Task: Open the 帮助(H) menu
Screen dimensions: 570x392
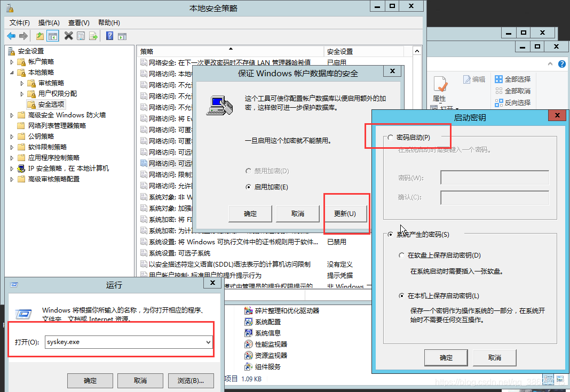Action: click(109, 22)
